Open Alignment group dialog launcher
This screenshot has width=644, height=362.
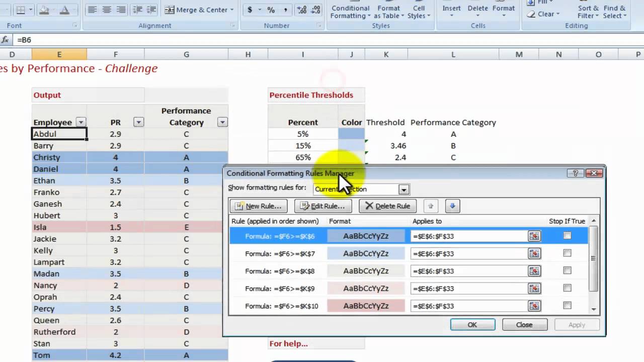click(233, 25)
